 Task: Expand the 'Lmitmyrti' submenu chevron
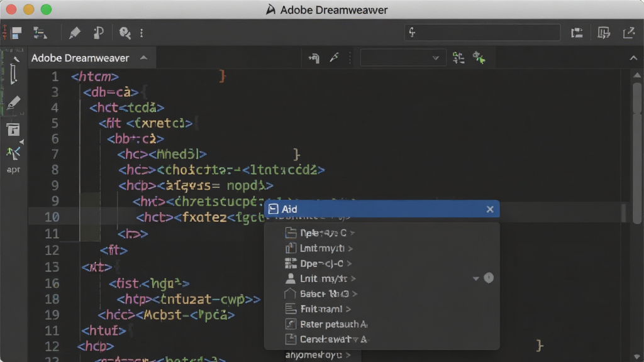click(x=350, y=248)
